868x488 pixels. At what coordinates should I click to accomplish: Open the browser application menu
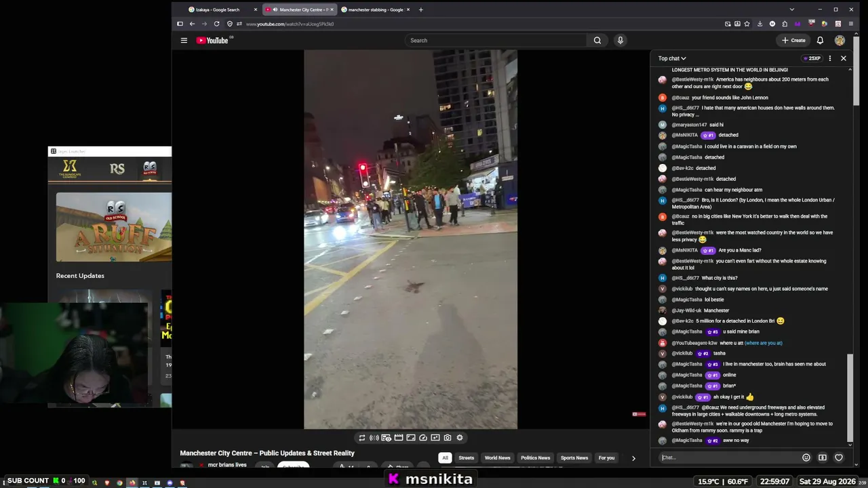click(851, 24)
